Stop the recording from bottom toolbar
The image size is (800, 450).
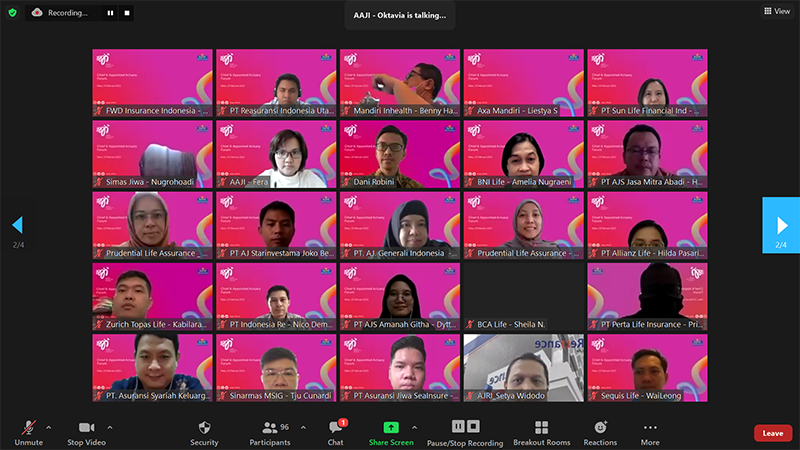[x=473, y=427]
